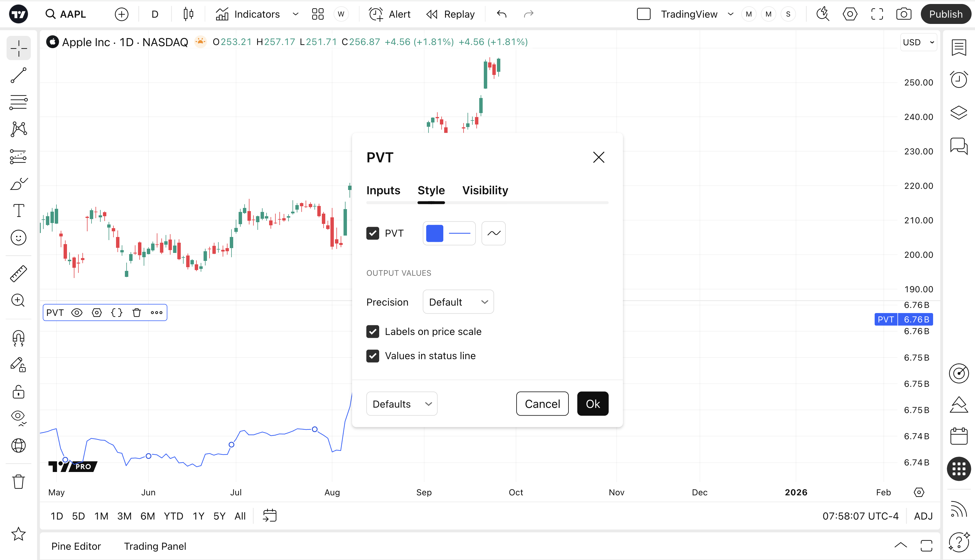Open the blue PVT color swatch
This screenshot has height=560, width=975.
434,233
